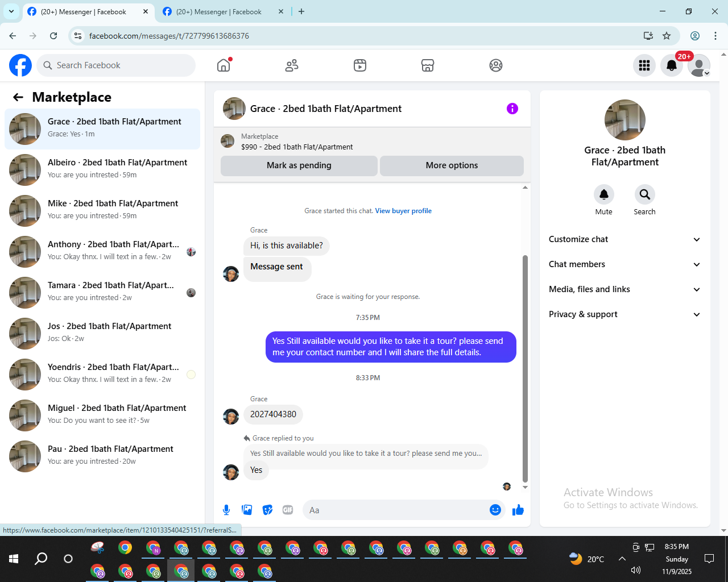The height and width of the screenshot is (582, 728).
Task: Click the attach photo icon
Action: tap(247, 510)
